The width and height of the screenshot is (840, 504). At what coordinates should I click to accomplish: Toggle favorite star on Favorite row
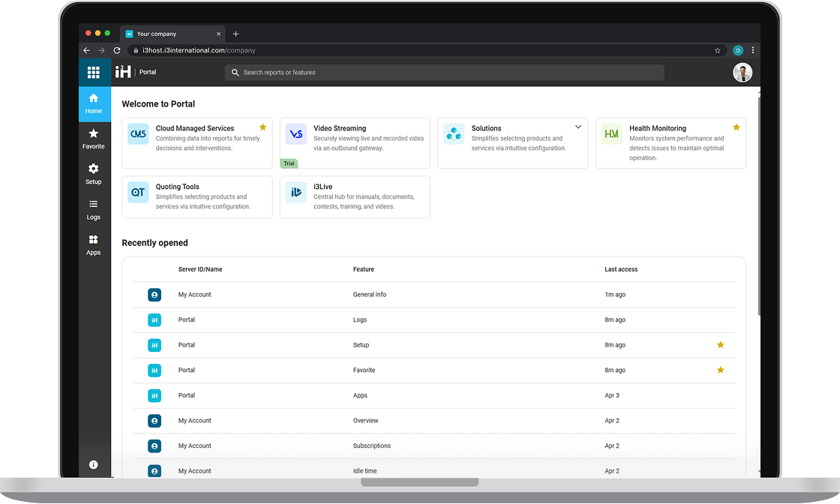click(721, 370)
